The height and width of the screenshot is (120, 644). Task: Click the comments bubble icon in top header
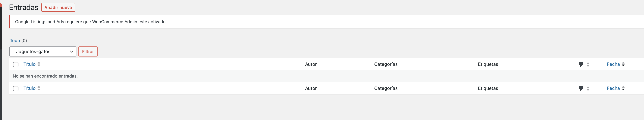[x=581, y=64]
